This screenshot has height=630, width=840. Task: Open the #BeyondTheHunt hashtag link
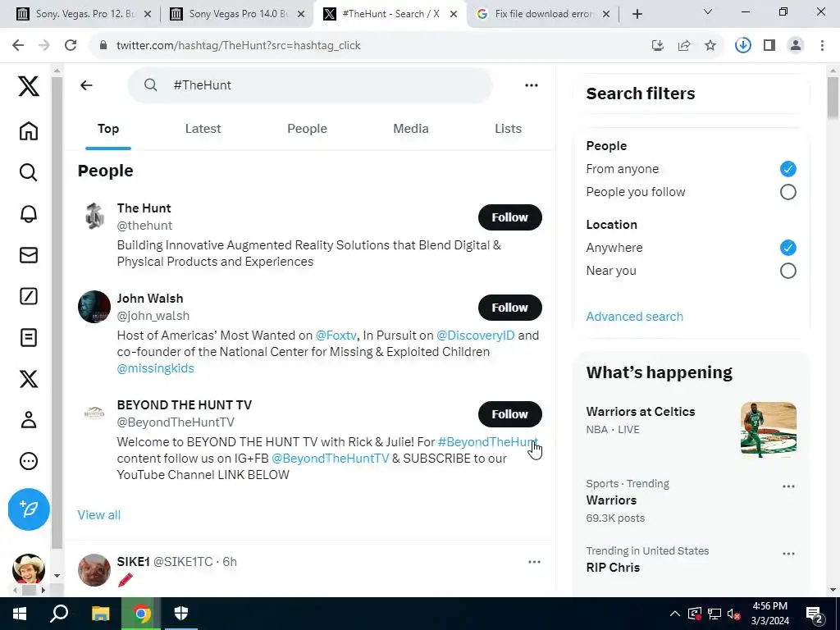487,442
